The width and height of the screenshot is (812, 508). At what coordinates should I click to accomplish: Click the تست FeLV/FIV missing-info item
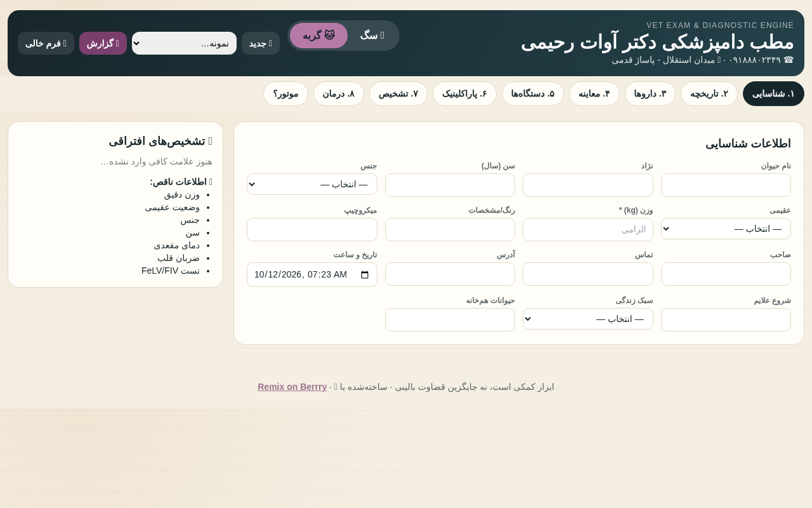(x=171, y=271)
